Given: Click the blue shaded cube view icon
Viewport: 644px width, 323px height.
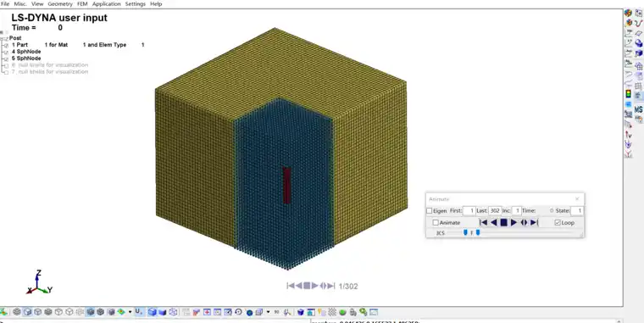Looking at the screenshot, I should pos(152,312).
